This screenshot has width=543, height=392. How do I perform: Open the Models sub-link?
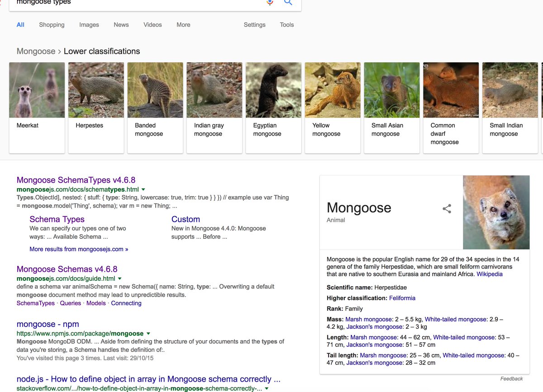point(96,303)
